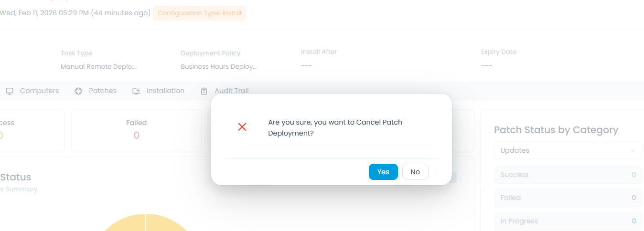Switch to the Installation tab
Viewport: 644px width, 231px height.
tap(165, 91)
